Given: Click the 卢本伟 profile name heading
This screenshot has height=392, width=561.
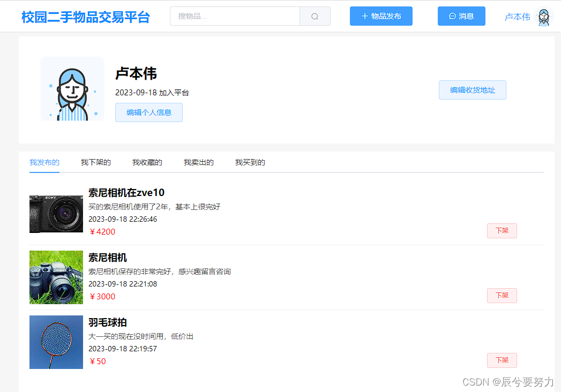Looking at the screenshot, I should coord(136,73).
